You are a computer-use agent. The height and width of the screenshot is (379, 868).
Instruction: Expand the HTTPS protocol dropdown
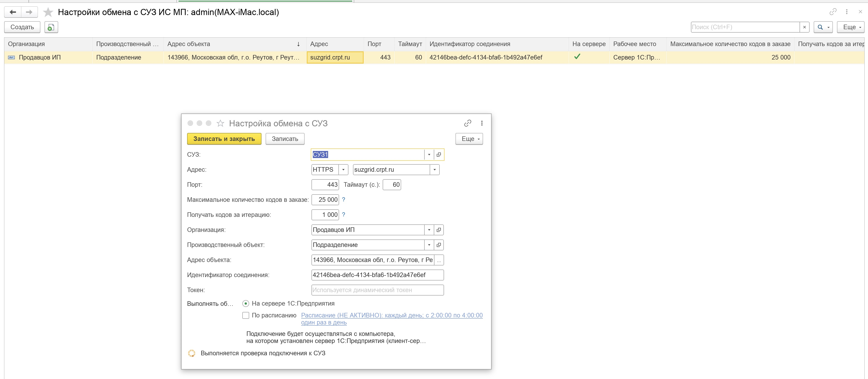pos(343,170)
